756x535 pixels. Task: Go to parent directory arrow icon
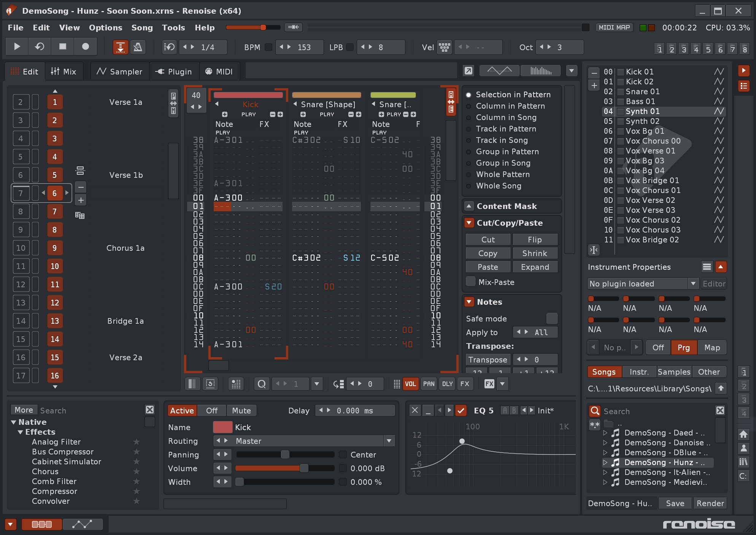pyautogui.click(x=721, y=388)
